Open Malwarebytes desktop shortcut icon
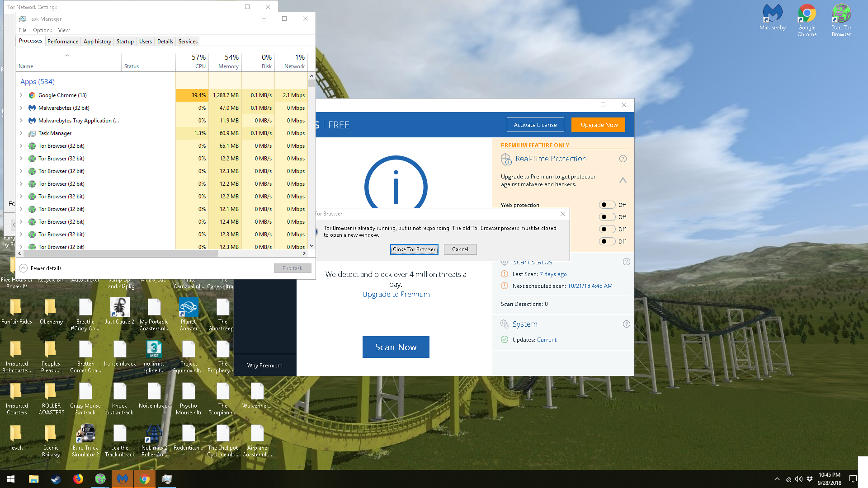This screenshot has width=868, height=488. coord(772,18)
